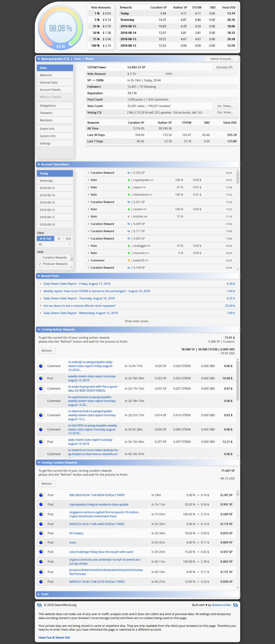Open the Feed link
Viewport: 275px width, 644px height.
pyautogui.click(x=77, y=59)
